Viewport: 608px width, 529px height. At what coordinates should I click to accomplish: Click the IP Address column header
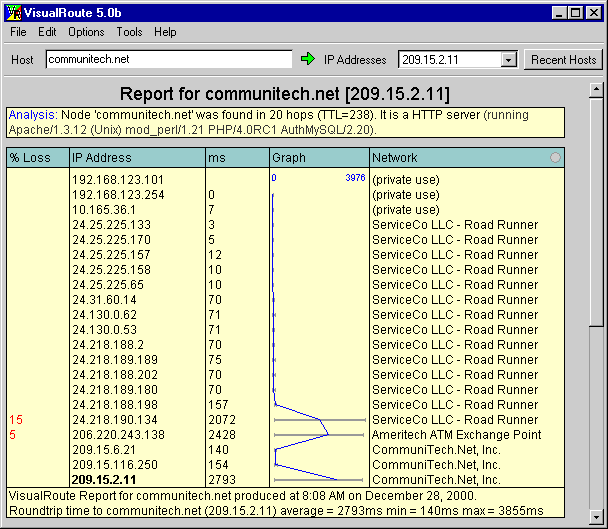[137, 158]
